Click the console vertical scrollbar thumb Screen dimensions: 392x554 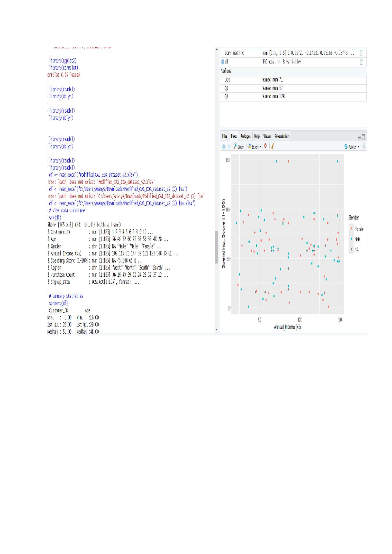click(216, 247)
